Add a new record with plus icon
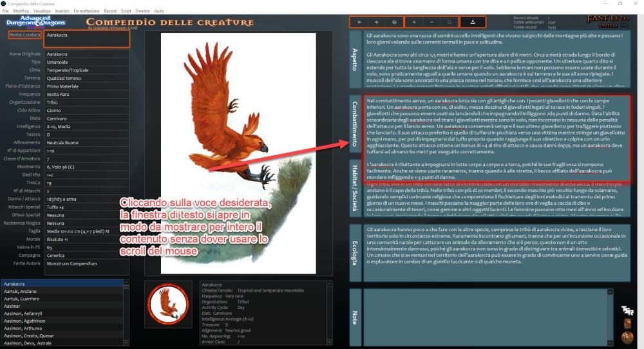Screen dimensions: 644x349 click(414, 22)
